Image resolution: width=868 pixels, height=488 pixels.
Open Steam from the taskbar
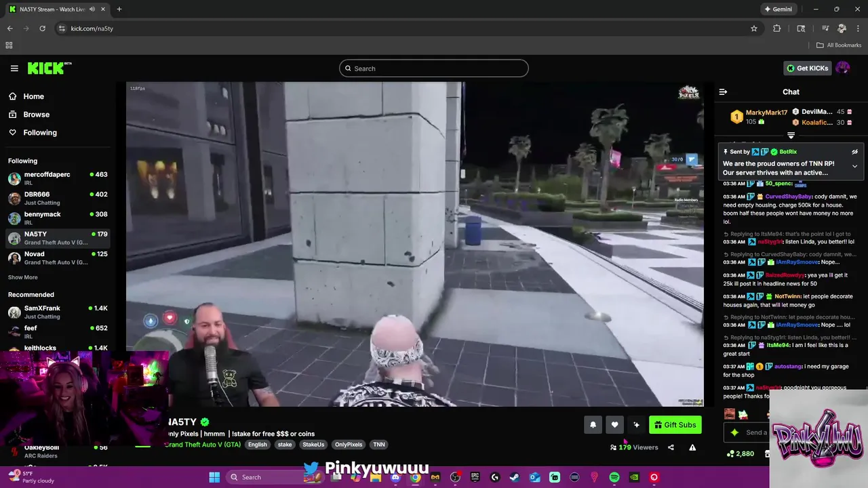pos(515,477)
